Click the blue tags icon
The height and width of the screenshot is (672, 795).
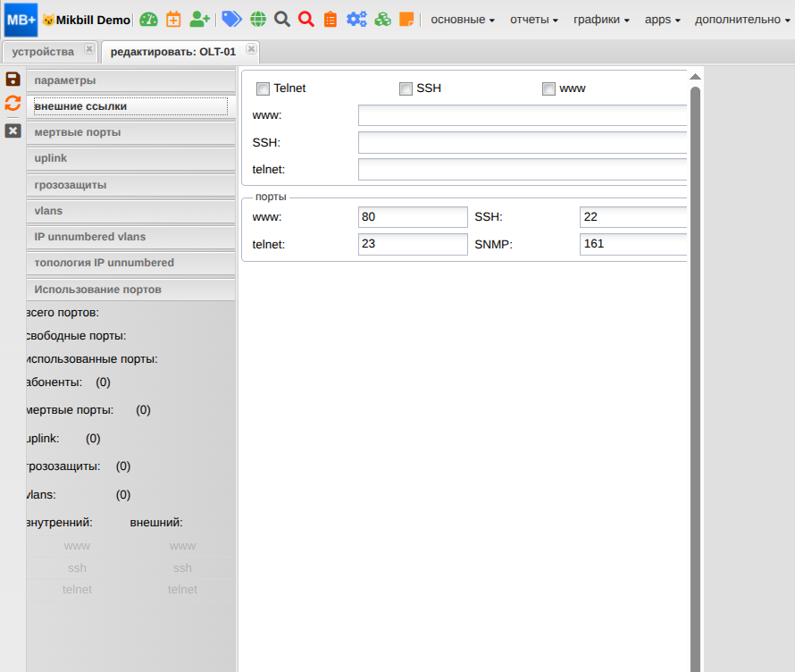tap(231, 19)
